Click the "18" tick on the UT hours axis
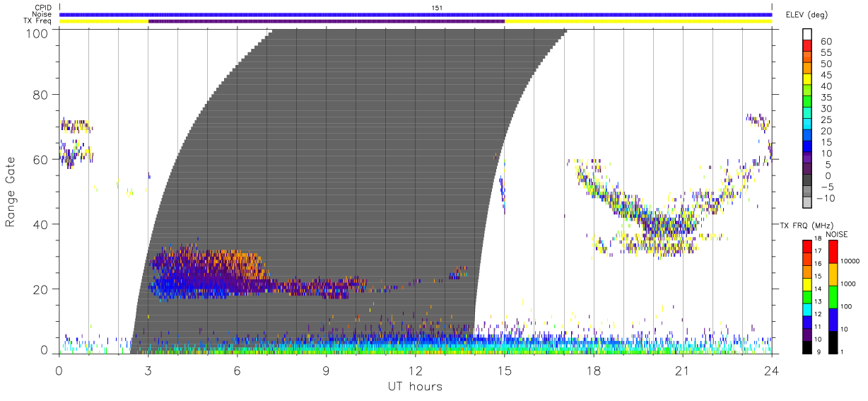The image size is (868, 401). 593,370
